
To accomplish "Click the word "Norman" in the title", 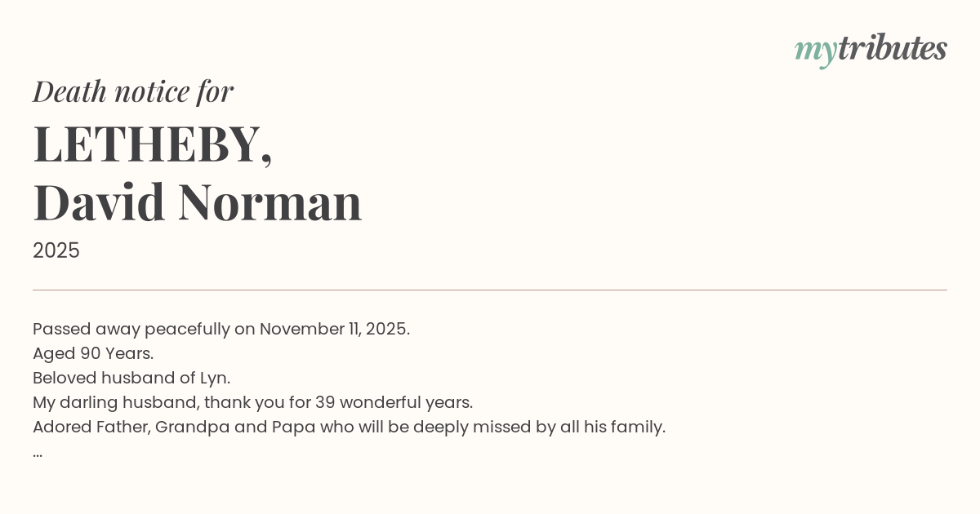I will (269, 202).
